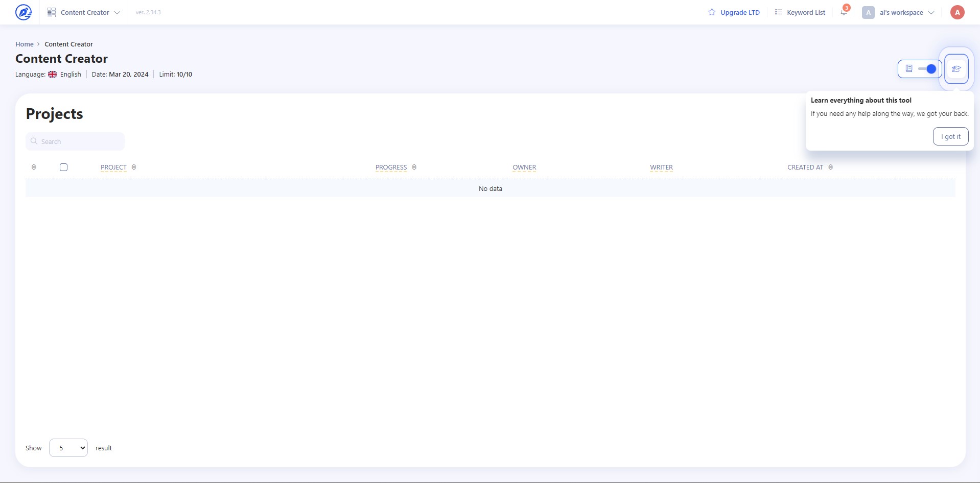Screen dimensions: 980x483
Task: Sort by the leftmost column sort arrows
Action: [34, 167]
